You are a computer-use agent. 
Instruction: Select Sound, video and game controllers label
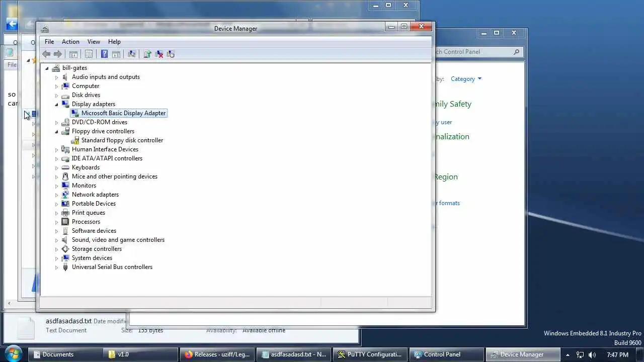(118, 240)
